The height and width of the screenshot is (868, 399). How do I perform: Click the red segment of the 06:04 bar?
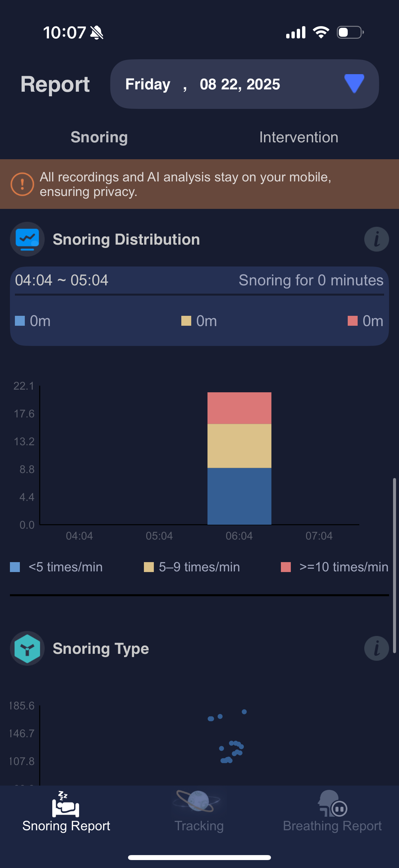point(239,408)
